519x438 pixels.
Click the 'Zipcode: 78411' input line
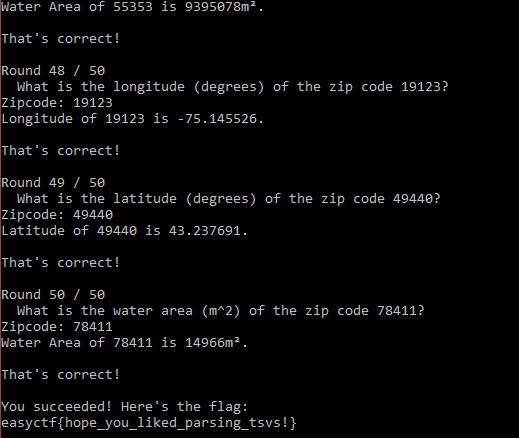pos(57,327)
